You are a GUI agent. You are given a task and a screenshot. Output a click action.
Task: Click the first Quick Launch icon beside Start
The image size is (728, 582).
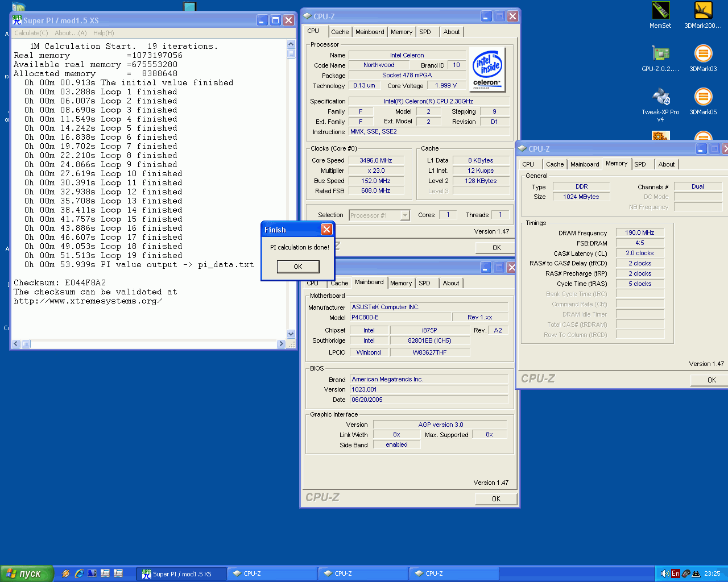pyautogui.click(x=66, y=573)
